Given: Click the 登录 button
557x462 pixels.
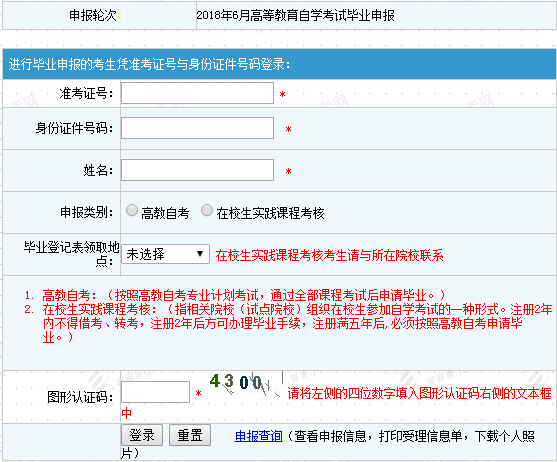Looking at the screenshot, I should [x=142, y=435].
